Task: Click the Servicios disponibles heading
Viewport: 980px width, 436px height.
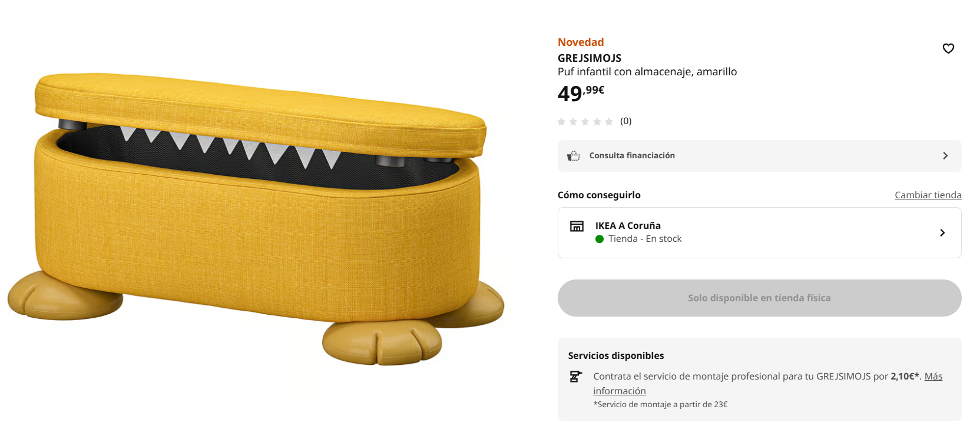Action: pos(616,356)
